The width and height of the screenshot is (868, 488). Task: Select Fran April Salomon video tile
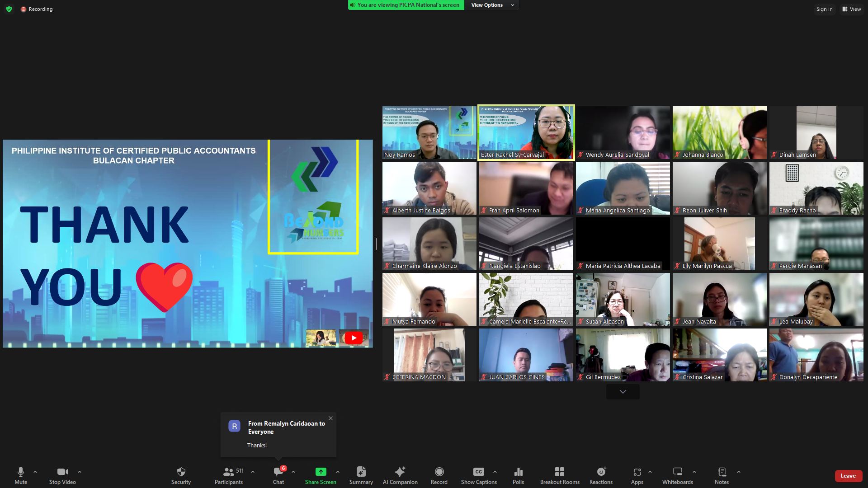pos(526,188)
